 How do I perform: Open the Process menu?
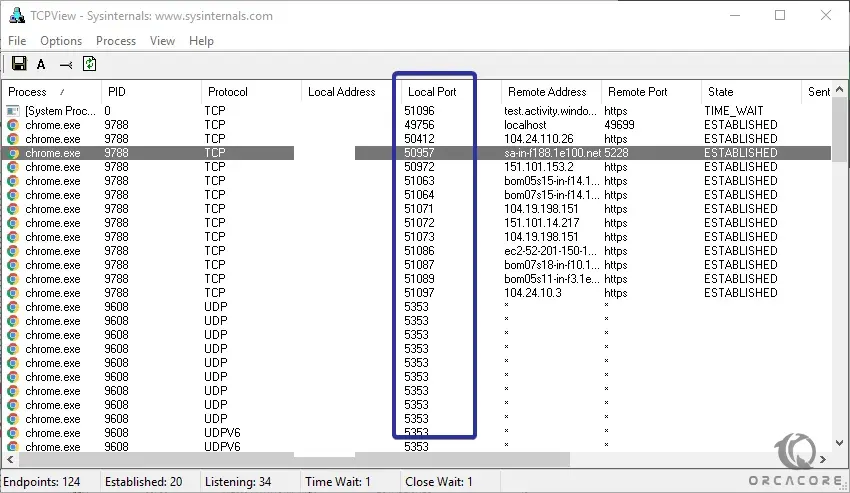(x=115, y=41)
